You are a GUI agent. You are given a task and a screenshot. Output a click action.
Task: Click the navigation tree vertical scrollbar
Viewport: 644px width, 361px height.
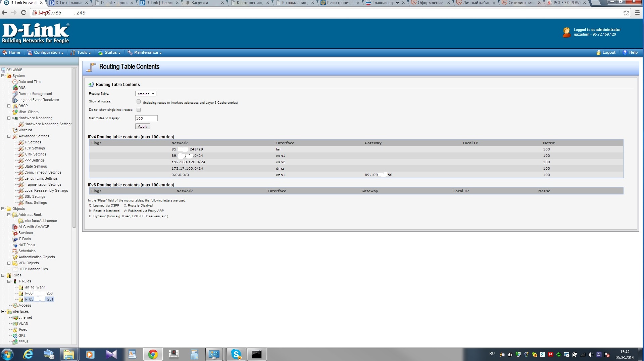(x=74, y=148)
